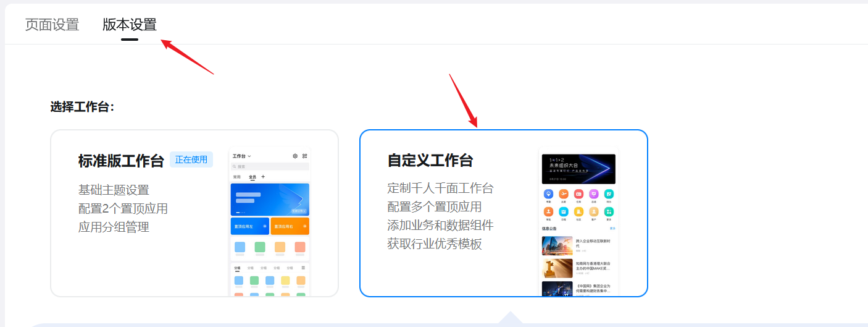Screen dimensions: 868x327
Task: Click the plus icon beside 全员 tab
Action: pos(263,177)
